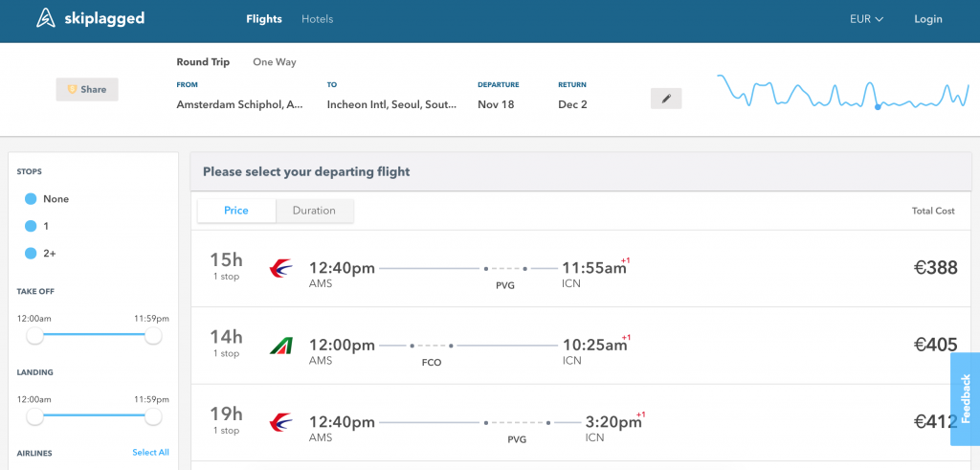The image size is (980, 470).
Task: Click the €405 total cost
Action: point(935,345)
